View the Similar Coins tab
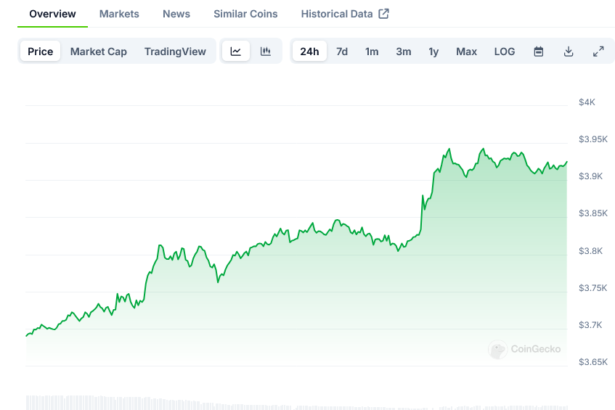The image size is (615, 410). click(x=246, y=14)
